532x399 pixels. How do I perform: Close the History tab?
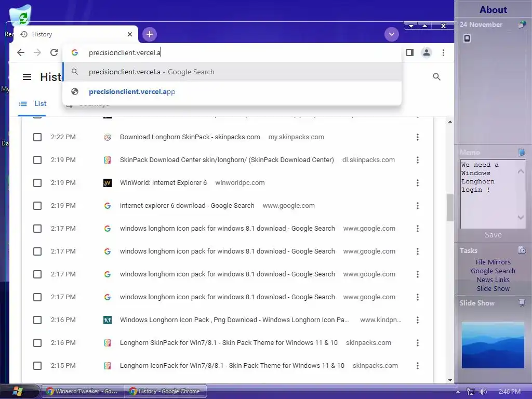[x=129, y=34]
